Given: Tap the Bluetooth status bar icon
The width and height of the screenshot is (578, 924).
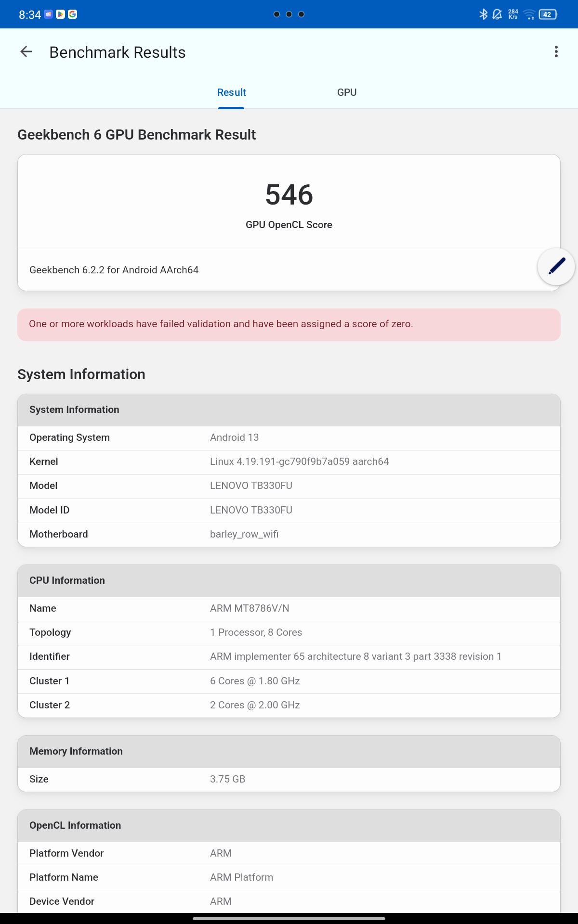Looking at the screenshot, I should point(483,14).
